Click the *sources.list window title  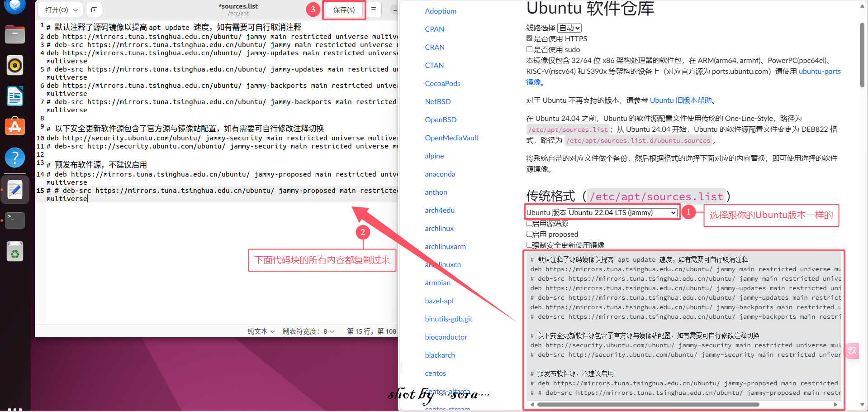pyautogui.click(x=238, y=6)
